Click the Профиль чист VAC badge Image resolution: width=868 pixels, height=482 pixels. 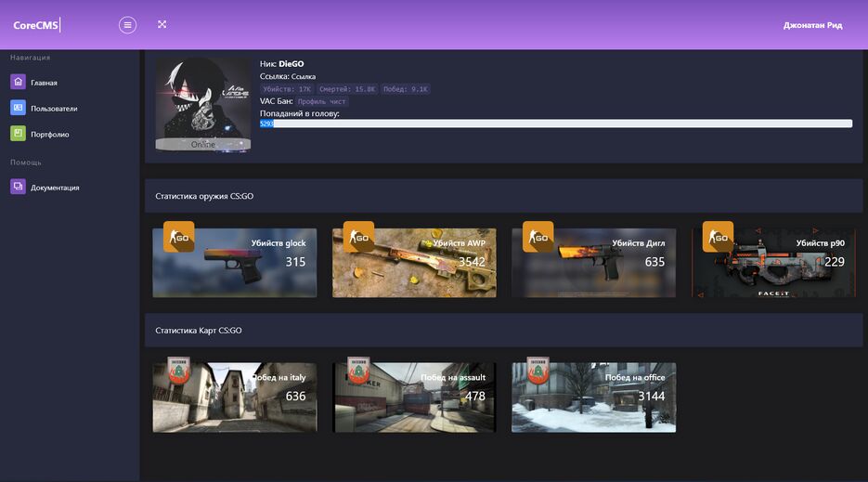[x=321, y=101]
